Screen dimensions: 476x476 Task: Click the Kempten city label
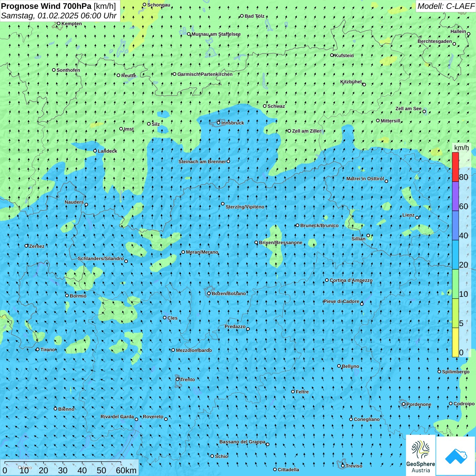pyautogui.click(x=71, y=23)
